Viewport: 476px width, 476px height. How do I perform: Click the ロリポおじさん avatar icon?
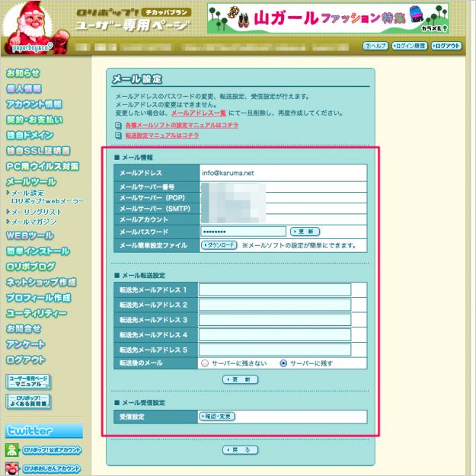[12, 468]
